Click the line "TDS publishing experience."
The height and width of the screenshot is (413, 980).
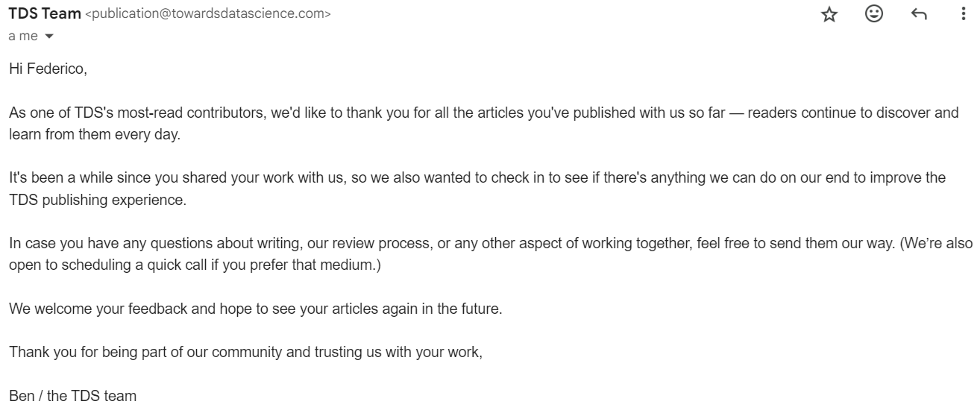pyautogui.click(x=87, y=201)
